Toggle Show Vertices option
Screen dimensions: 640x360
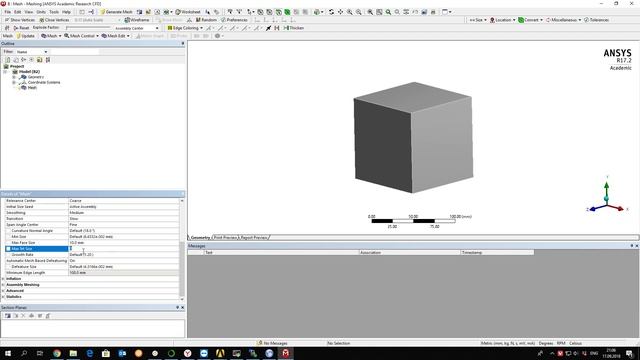click(20, 20)
